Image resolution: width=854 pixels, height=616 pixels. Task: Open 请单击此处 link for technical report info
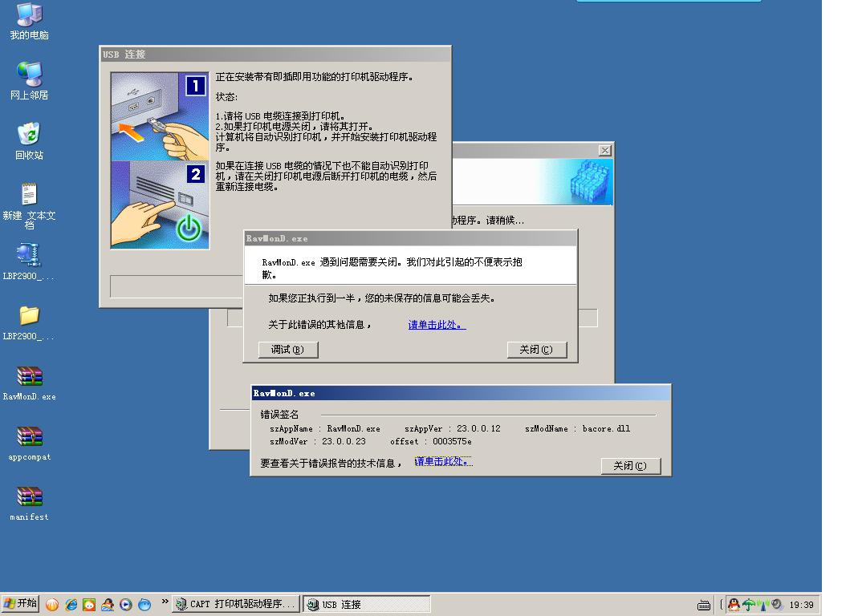(x=443, y=461)
